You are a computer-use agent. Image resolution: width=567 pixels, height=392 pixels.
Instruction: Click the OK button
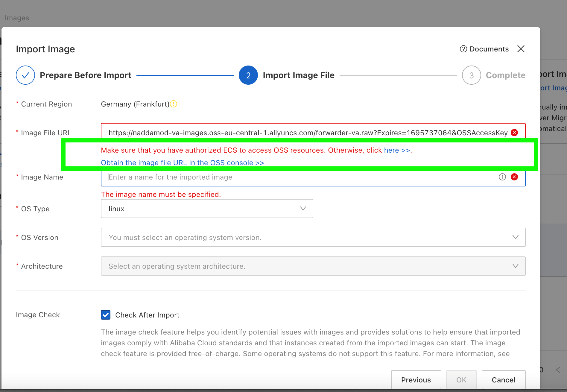pyautogui.click(x=461, y=380)
